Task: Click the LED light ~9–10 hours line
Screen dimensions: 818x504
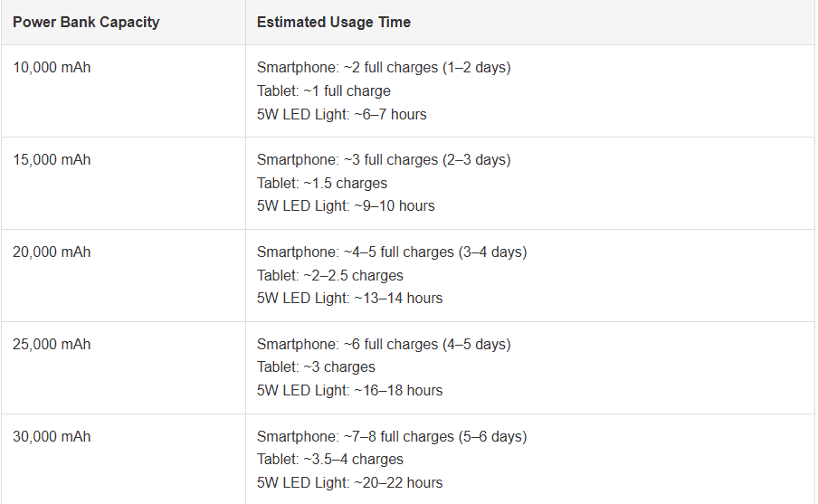Action: 346,206
